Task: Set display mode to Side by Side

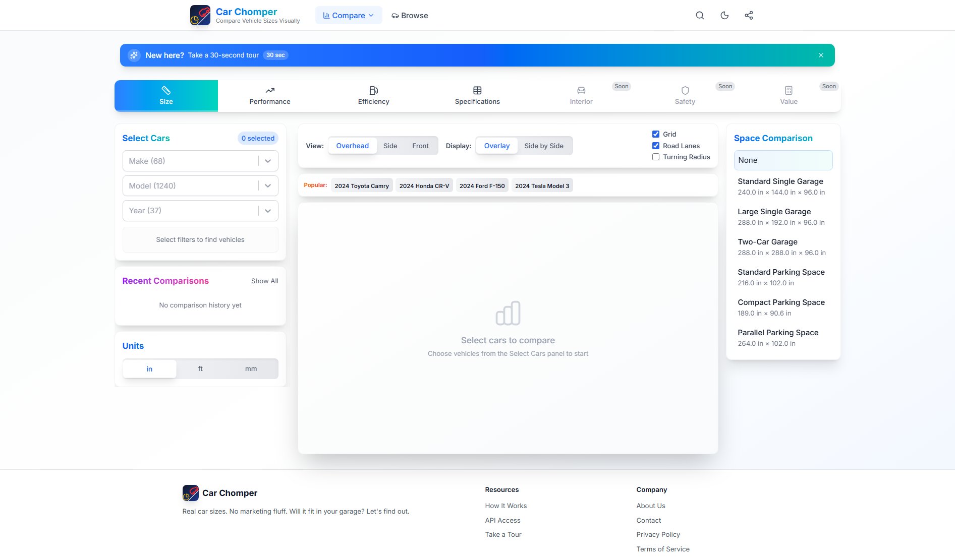Action: (x=544, y=146)
